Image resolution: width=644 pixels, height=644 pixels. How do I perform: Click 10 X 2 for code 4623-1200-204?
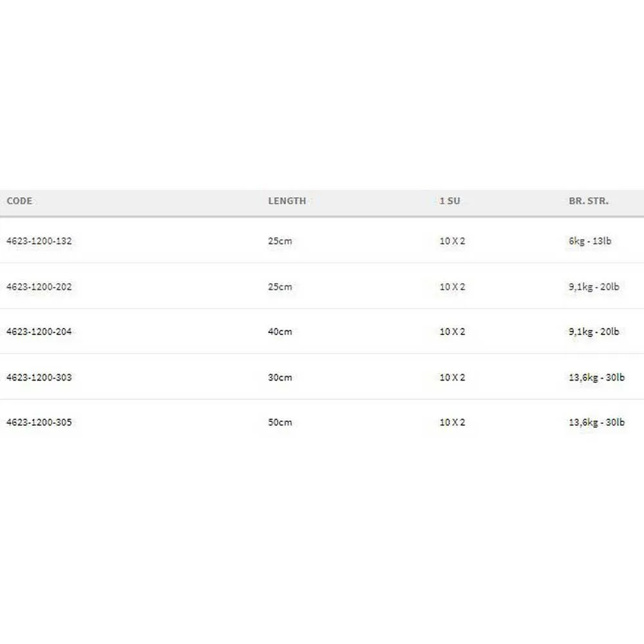click(452, 332)
